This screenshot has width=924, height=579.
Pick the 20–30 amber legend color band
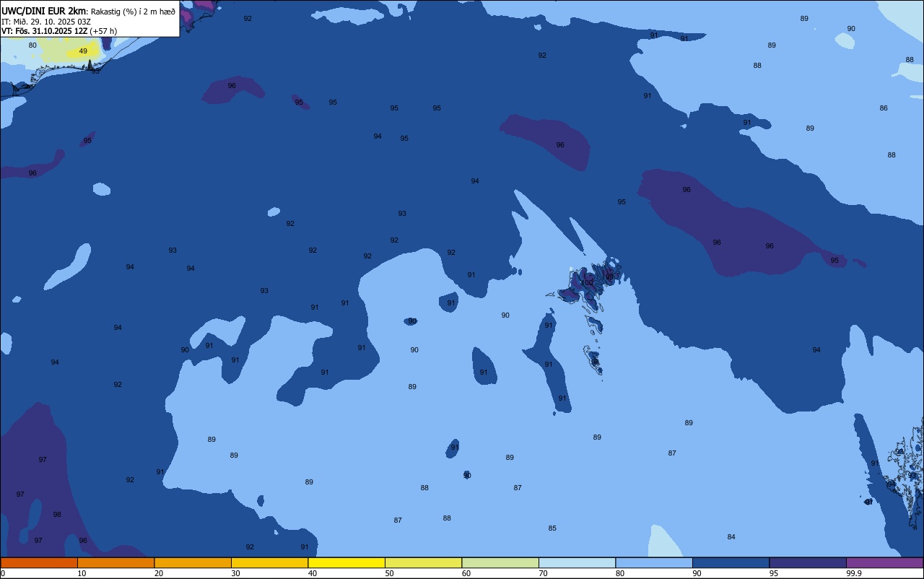pos(193,562)
